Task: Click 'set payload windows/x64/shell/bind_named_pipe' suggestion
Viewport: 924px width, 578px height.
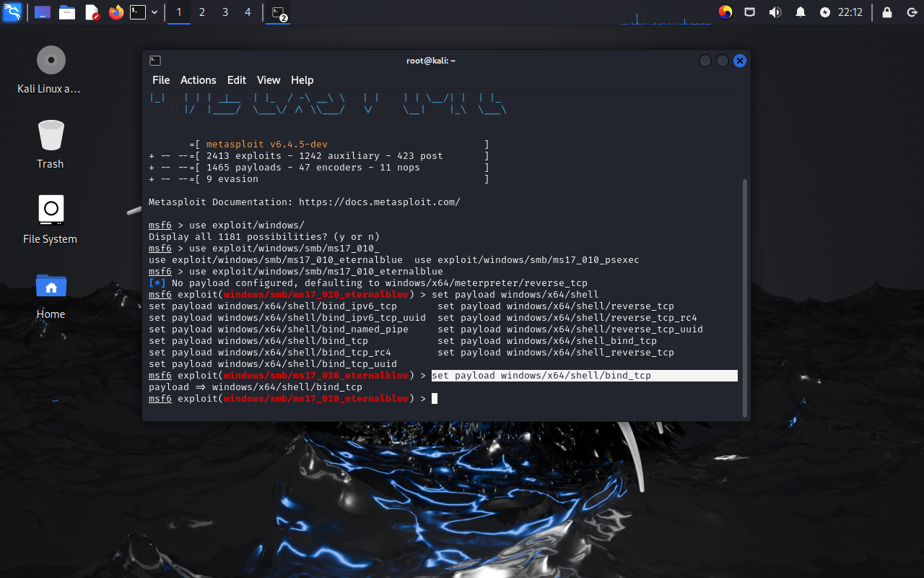Action: click(279, 329)
